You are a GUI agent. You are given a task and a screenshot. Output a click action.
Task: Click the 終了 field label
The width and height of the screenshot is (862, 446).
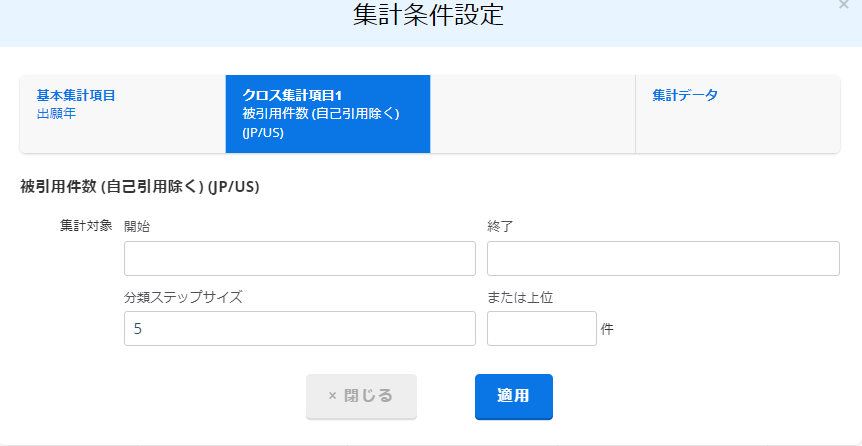point(500,226)
